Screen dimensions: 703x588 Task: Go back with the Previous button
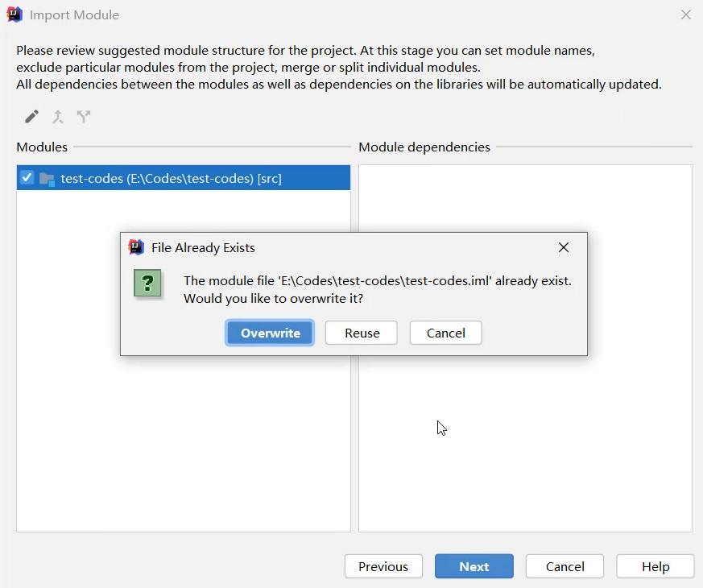383,566
